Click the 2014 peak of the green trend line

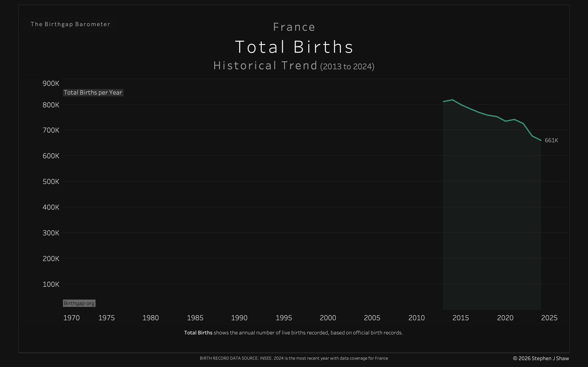[x=452, y=100]
